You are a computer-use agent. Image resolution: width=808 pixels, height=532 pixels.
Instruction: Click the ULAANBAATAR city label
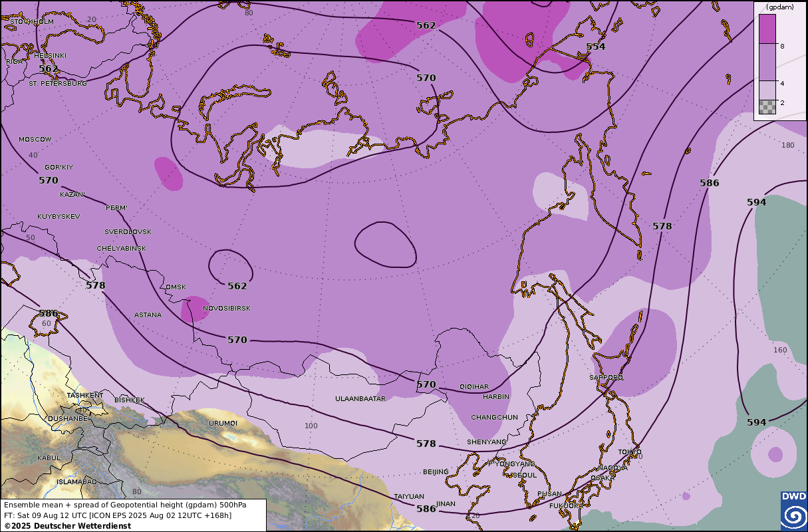point(360,399)
